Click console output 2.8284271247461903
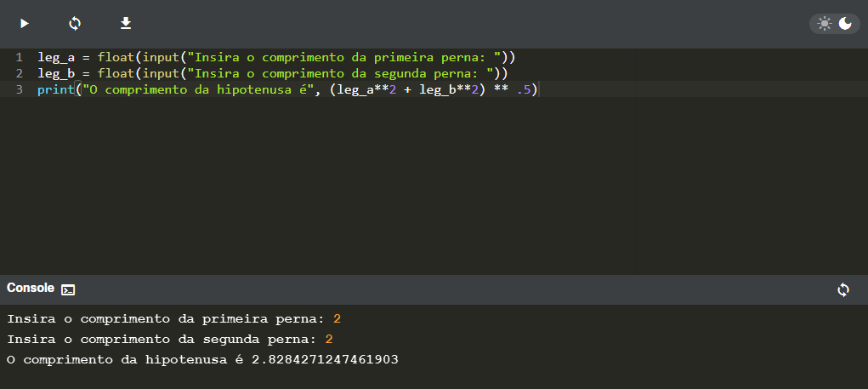This screenshot has width=868, height=389. [x=325, y=359]
